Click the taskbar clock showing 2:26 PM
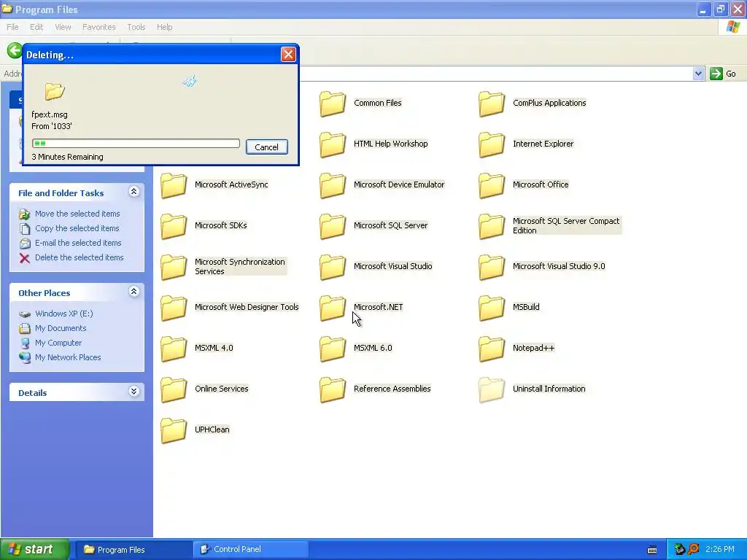 [719, 550]
